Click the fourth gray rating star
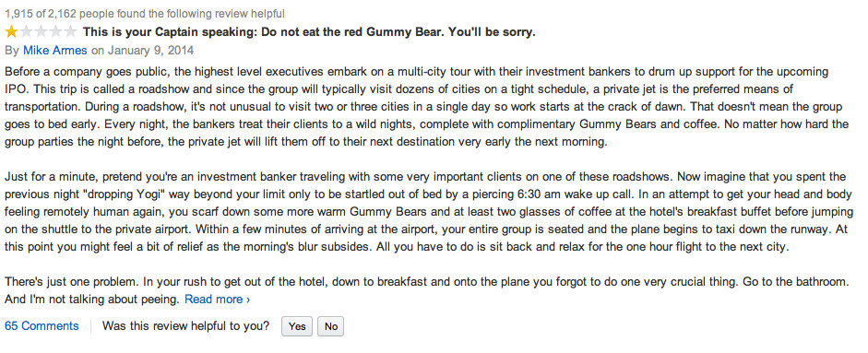The image size is (868, 353). tap(55, 31)
